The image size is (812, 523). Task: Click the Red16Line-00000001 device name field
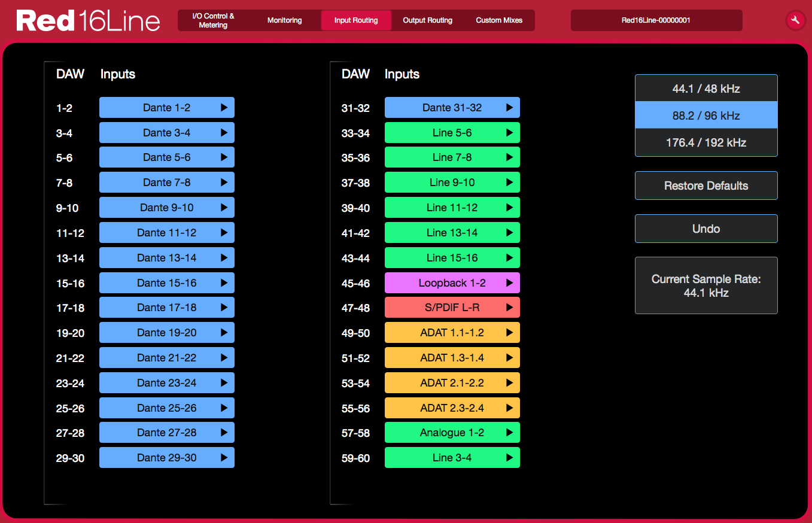pyautogui.click(x=656, y=20)
